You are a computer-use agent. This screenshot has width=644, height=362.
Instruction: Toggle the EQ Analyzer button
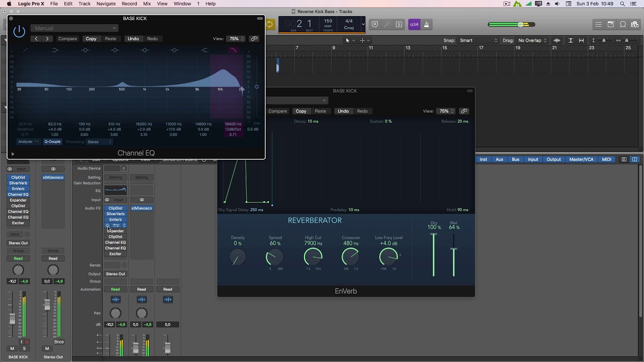click(29, 142)
